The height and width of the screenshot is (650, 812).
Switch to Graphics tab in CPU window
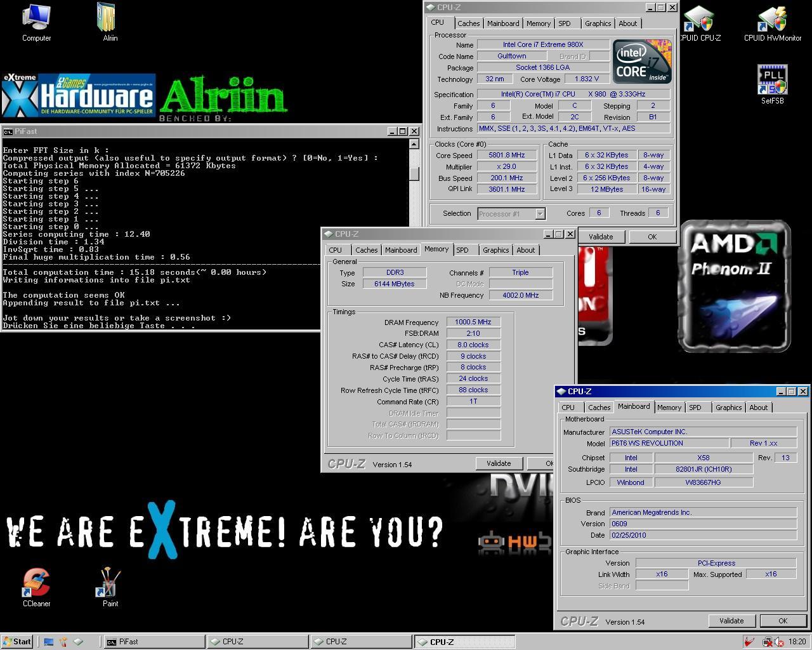click(x=598, y=23)
